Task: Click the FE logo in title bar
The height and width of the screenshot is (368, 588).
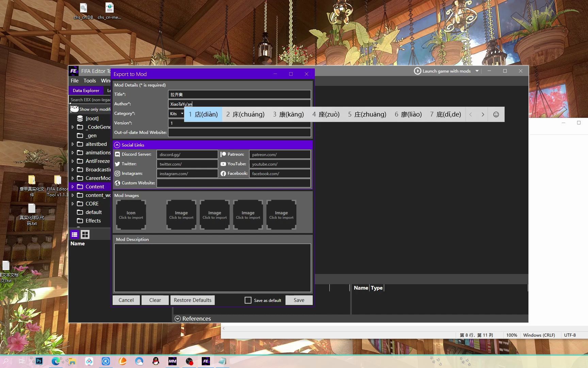Action: tap(74, 71)
